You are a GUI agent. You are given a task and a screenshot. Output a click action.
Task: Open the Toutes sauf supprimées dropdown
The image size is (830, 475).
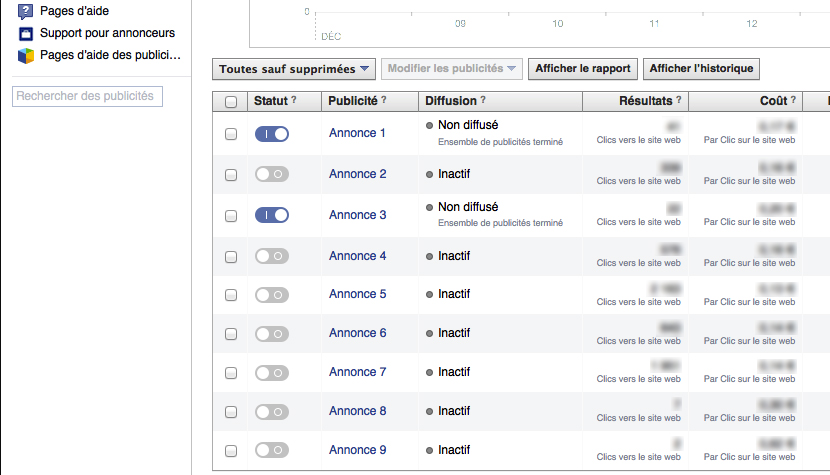click(294, 69)
